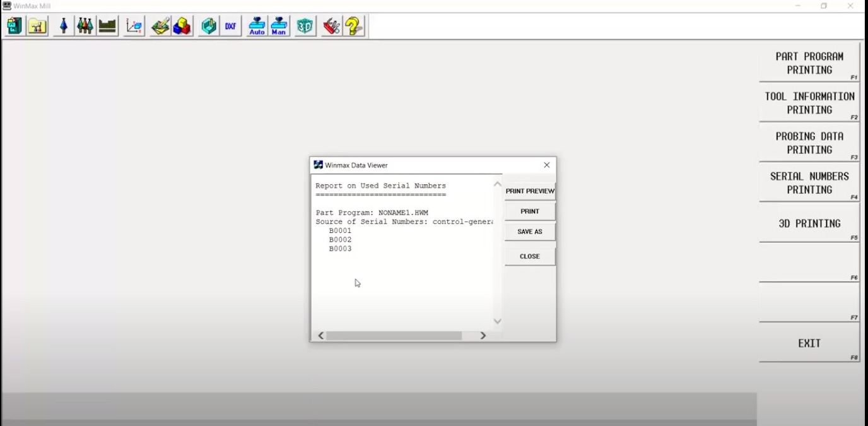Open the 3D view icon
868x426 pixels.
tap(305, 27)
